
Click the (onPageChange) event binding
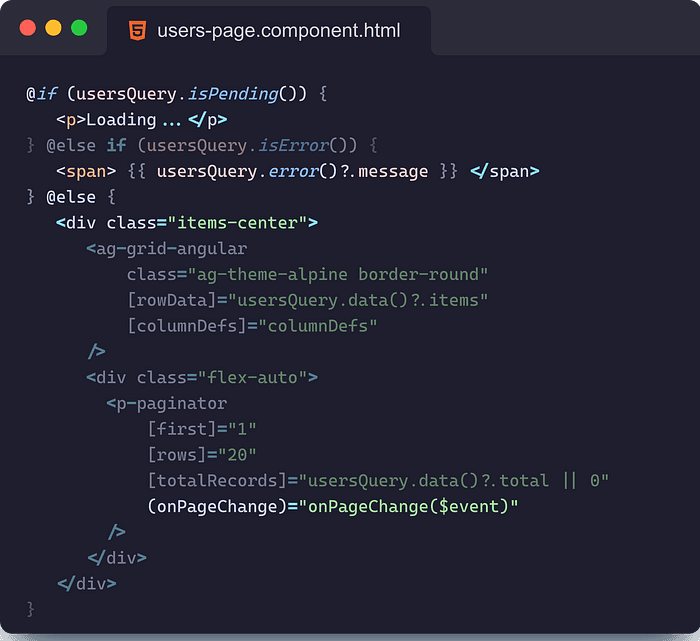(217, 506)
